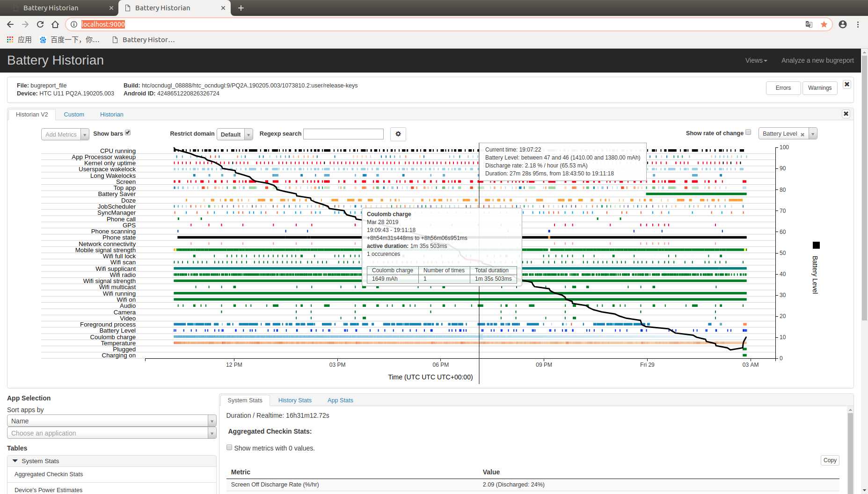
Task: Click the Battery Saver metric label
Action: click(x=117, y=194)
